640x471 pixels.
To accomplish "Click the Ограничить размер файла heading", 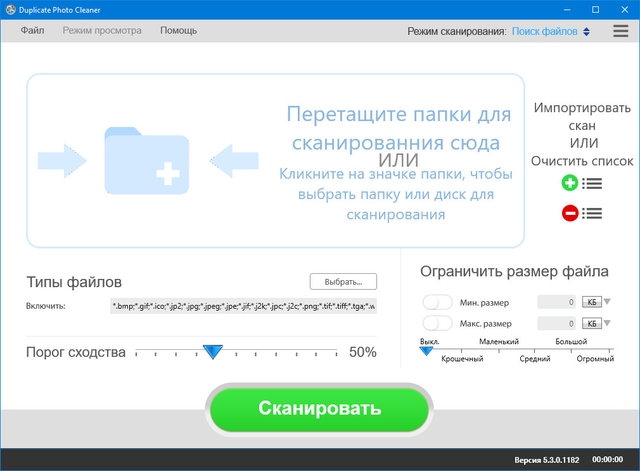I will click(514, 271).
